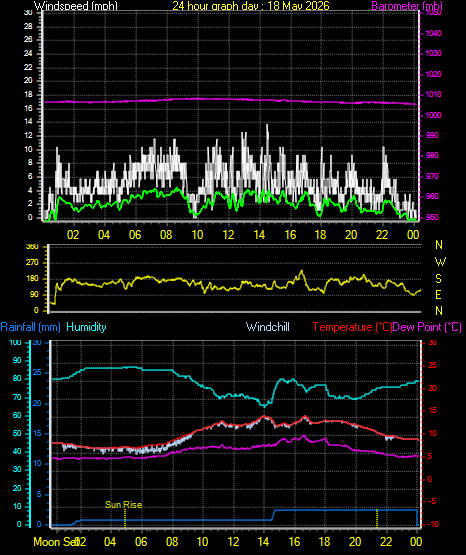Select the "Windchill" legend label
Screen dimensions: 466x555
tap(267, 327)
